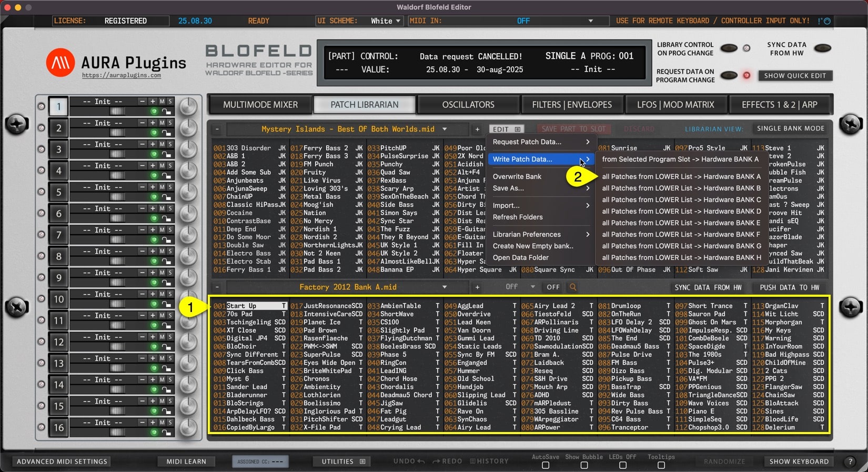Click the search magnifier in lower librarian
This screenshot has width=868, height=472.
tap(573, 287)
